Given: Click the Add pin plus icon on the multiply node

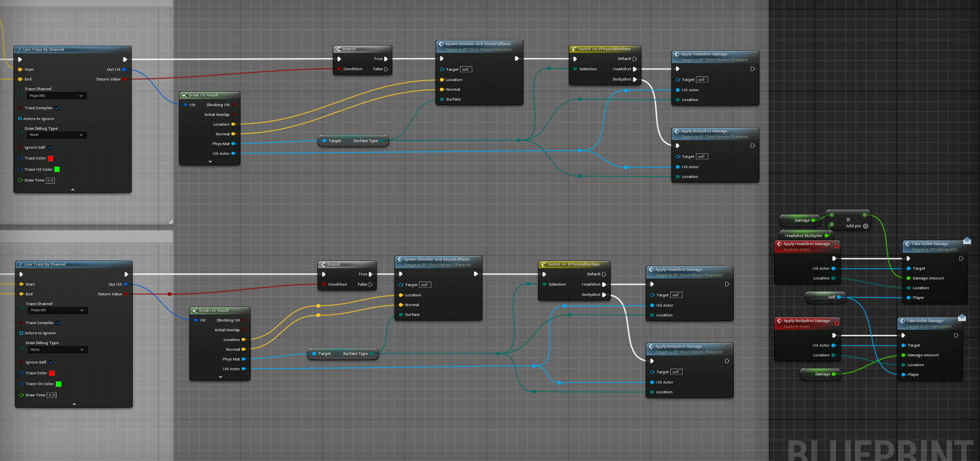Looking at the screenshot, I should 866,226.
